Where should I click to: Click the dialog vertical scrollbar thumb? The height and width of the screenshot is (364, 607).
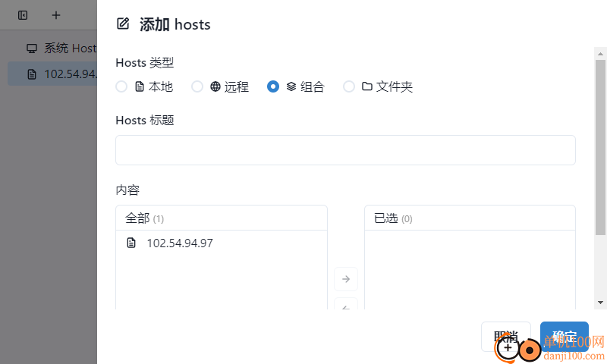600,147
